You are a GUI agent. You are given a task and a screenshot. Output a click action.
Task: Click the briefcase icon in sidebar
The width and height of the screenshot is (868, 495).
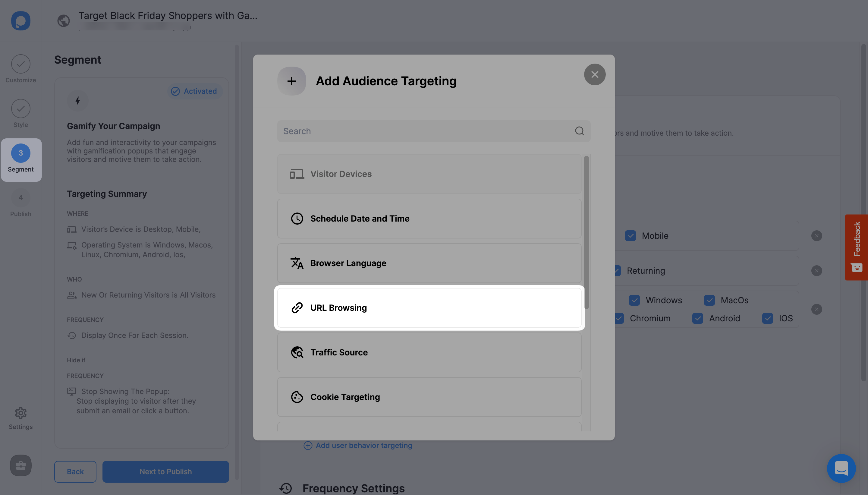[x=21, y=465]
